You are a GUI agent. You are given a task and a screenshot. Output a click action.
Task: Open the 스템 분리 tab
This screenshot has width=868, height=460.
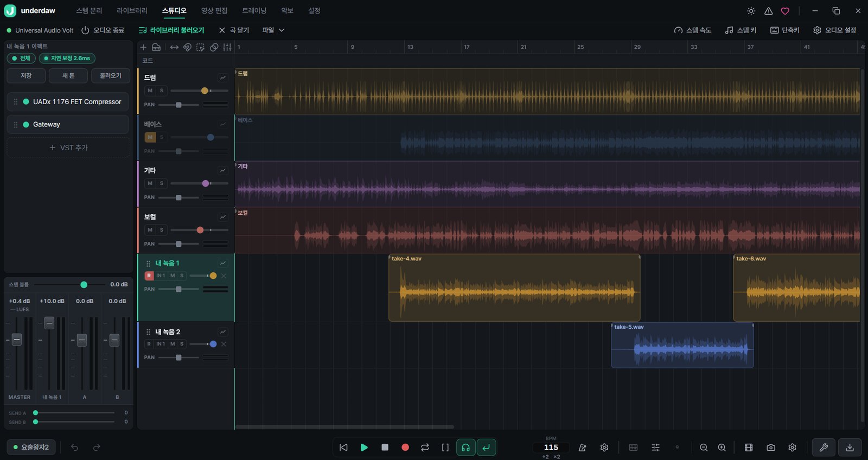pyautogui.click(x=89, y=11)
